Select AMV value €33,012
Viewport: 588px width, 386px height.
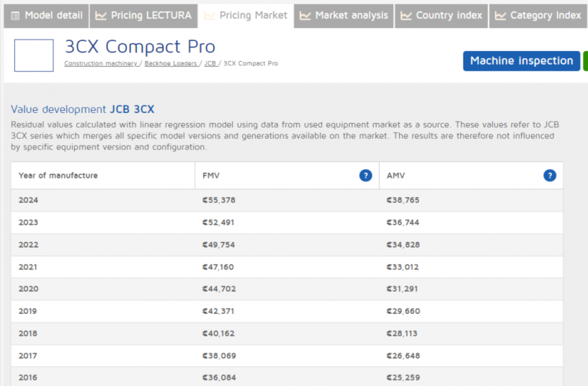[x=402, y=267]
